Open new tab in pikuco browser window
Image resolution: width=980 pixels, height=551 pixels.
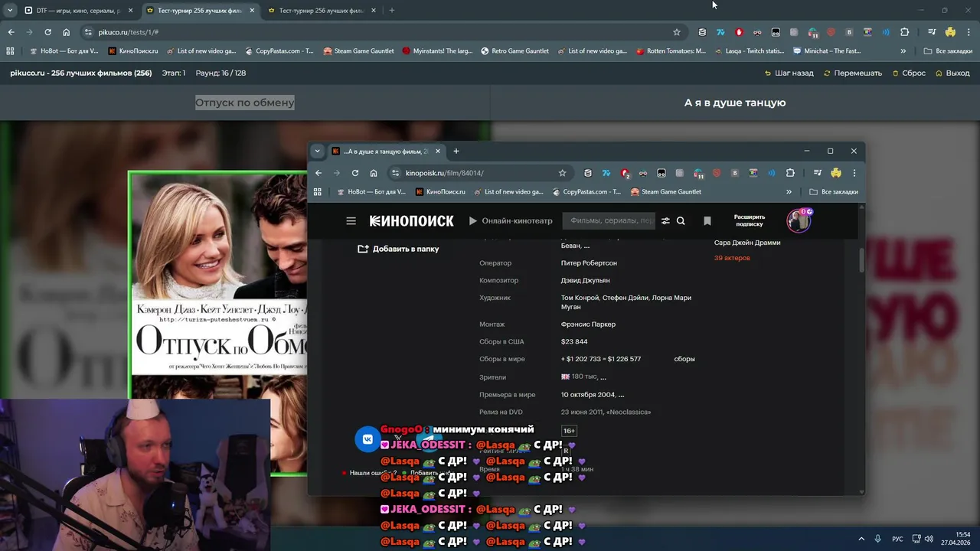(x=392, y=11)
